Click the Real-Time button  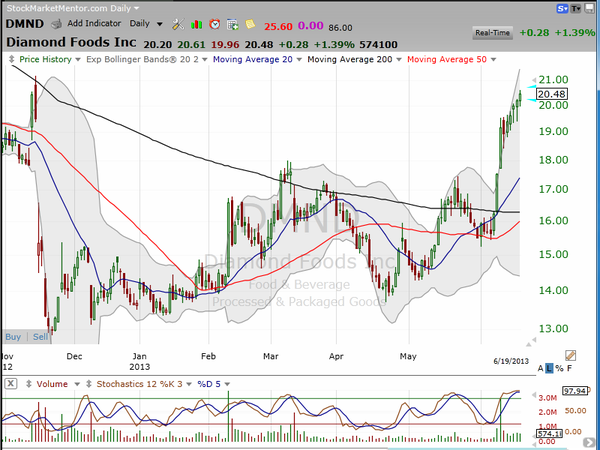click(x=492, y=33)
